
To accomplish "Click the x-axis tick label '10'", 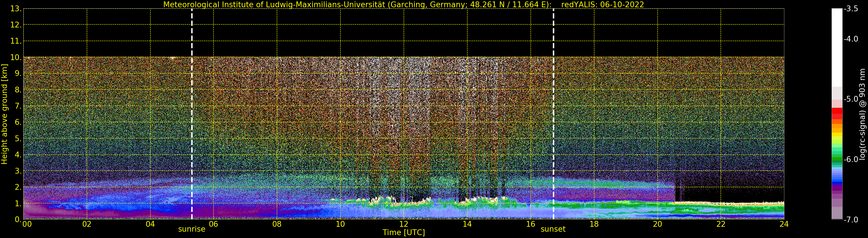I will [x=340, y=224].
